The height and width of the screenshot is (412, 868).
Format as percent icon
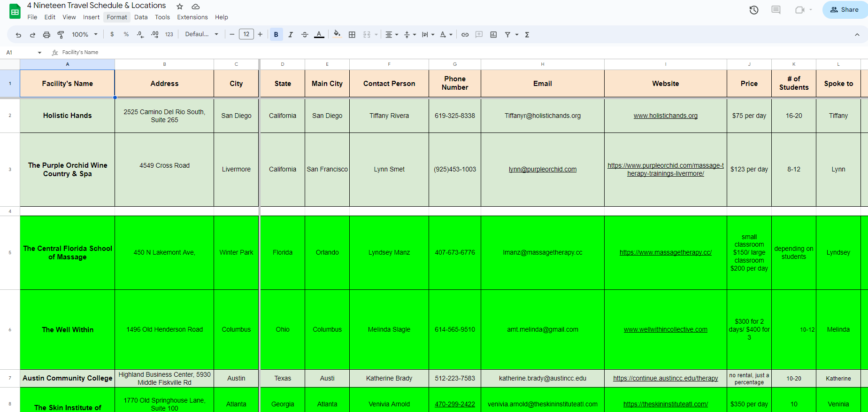126,34
